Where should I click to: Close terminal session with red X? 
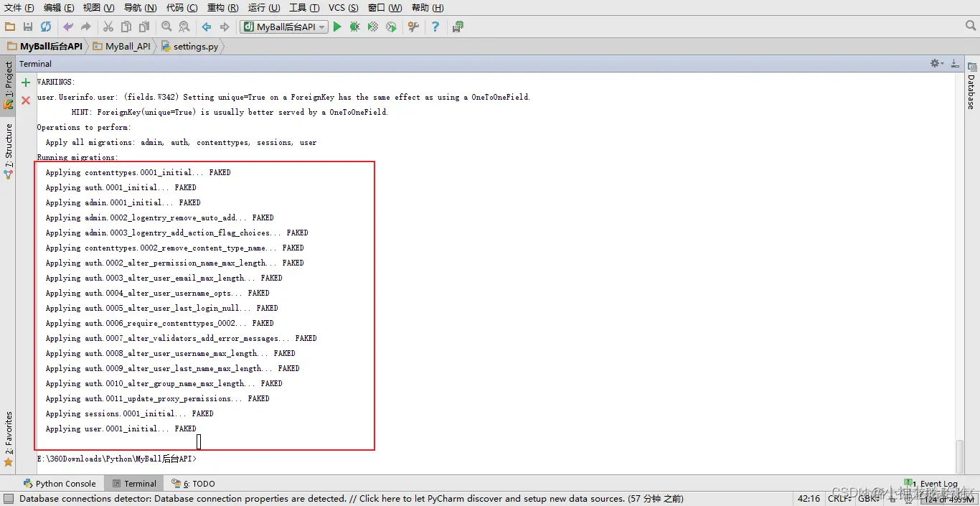point(26,100)
